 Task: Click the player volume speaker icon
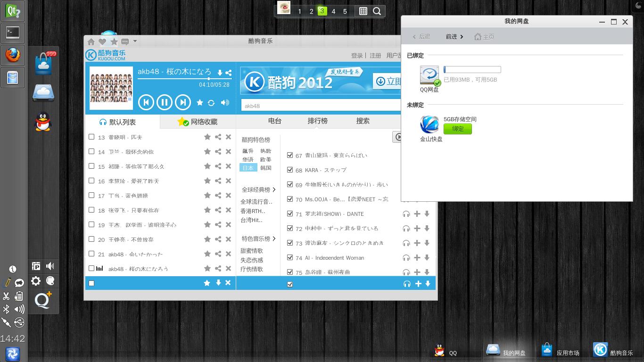pos(225,103)
